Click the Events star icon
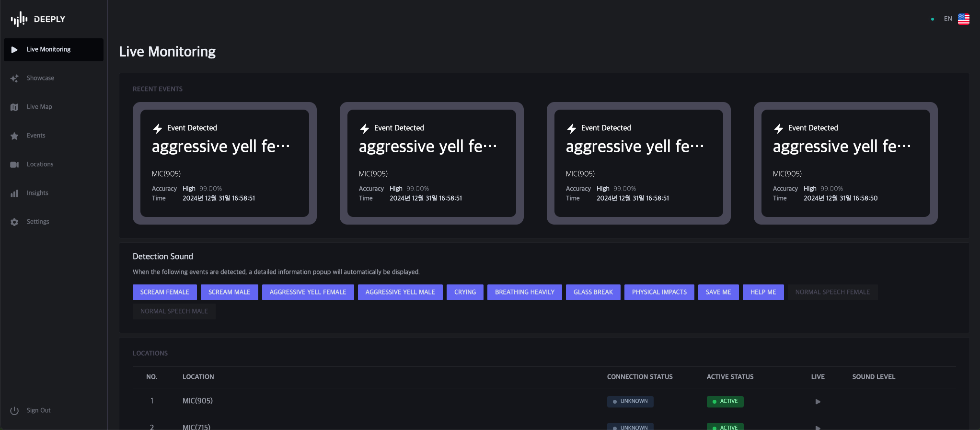Screen dimensions: 980x430 (x=14, y=136)
